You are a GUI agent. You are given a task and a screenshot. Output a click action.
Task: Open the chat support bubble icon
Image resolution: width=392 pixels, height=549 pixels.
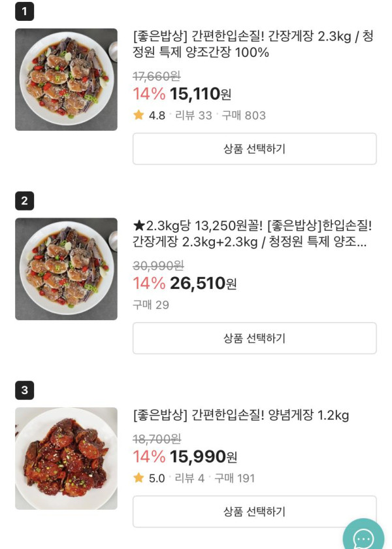363,537
